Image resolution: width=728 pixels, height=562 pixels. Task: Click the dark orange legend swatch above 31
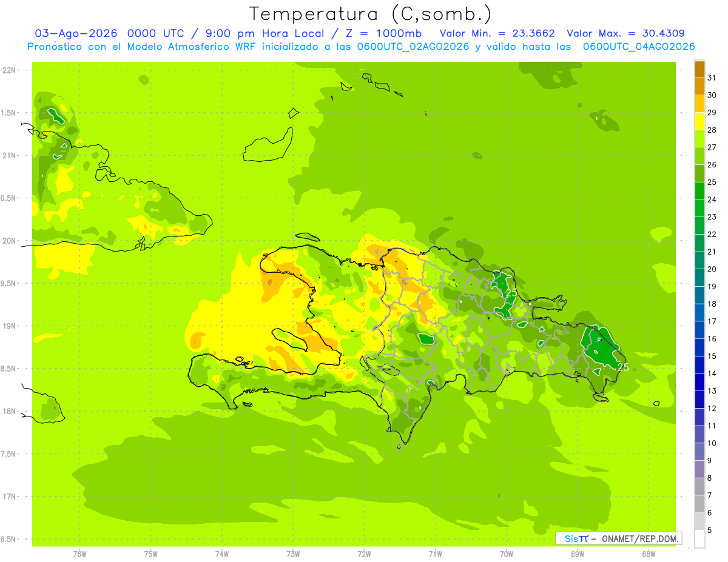click(x=699, y=69)
